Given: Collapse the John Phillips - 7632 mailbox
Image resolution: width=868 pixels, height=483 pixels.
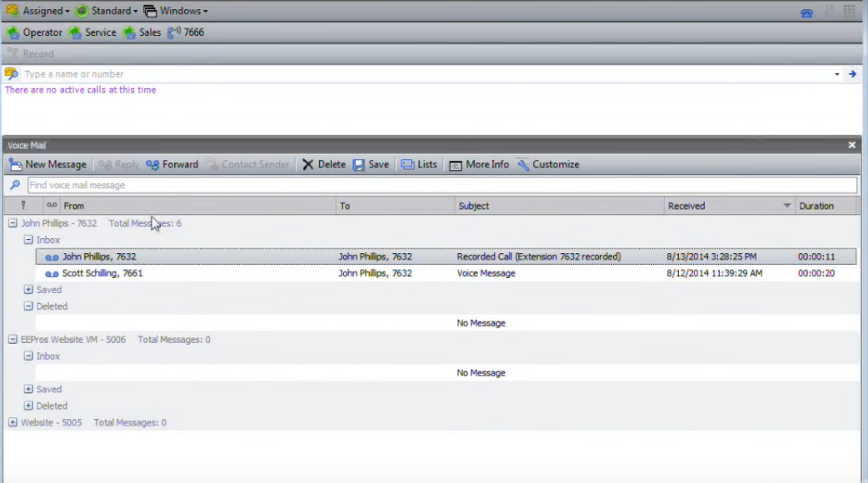Looking at the screenshot, I should pyautogui.click(x=12, y=223).
